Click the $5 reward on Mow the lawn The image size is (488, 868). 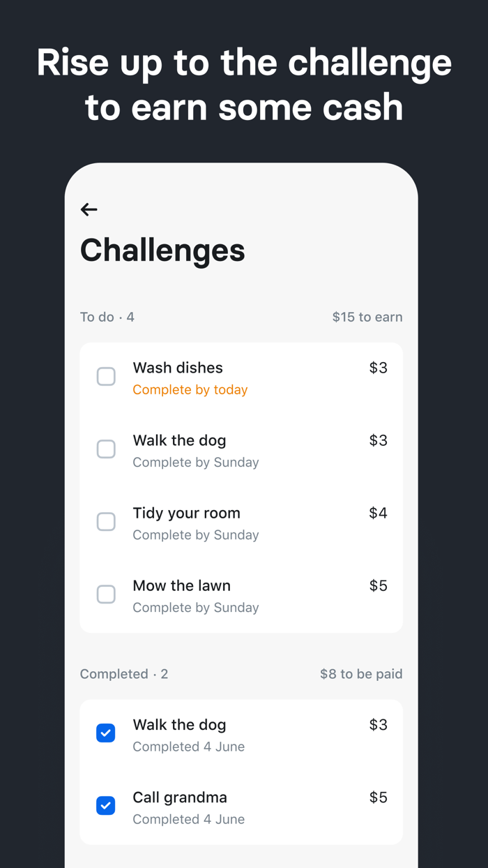[379, 585]
